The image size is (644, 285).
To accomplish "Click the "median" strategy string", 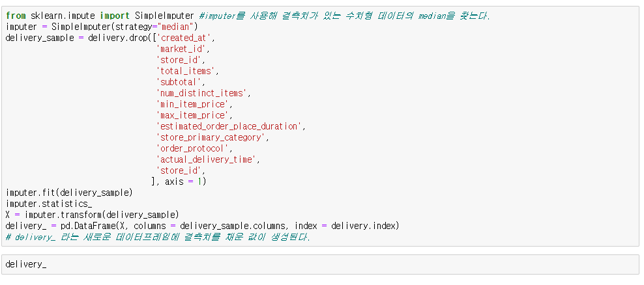I will tap(175, 27).
